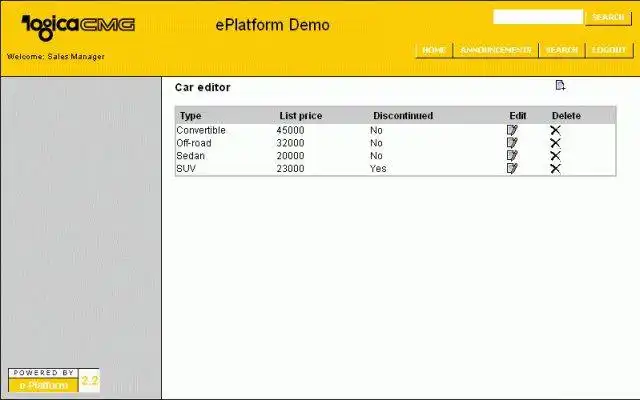The height and width of the screenshot is (400, 640).
Task: Log out via the Logout menu item
Action: 609,50
